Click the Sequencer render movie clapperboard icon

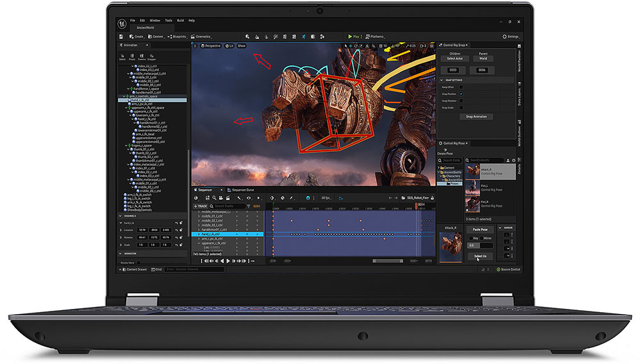228,198
